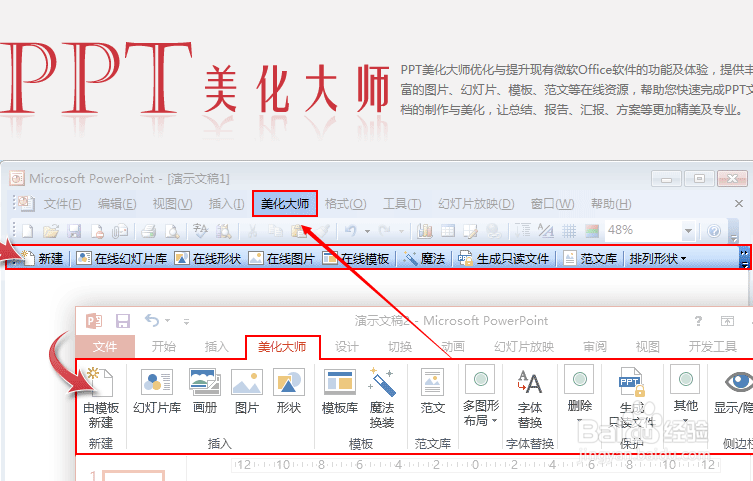The image size is (753, 481).
Task: Open the red 文件 backstage tab
Action: pos(105,347)
